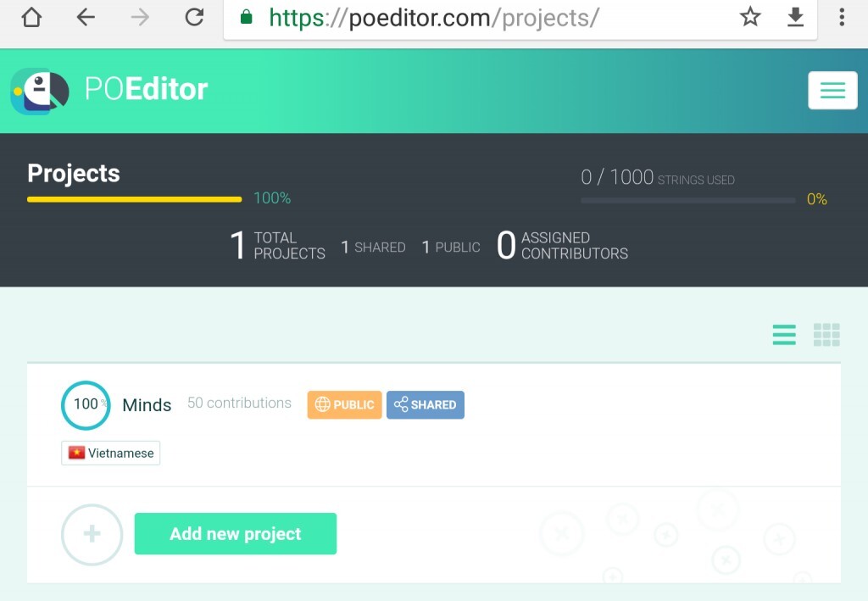Click the 100% progress circle for Minds
The height and width of the screenshot is (601, 868).
[86, 405]
